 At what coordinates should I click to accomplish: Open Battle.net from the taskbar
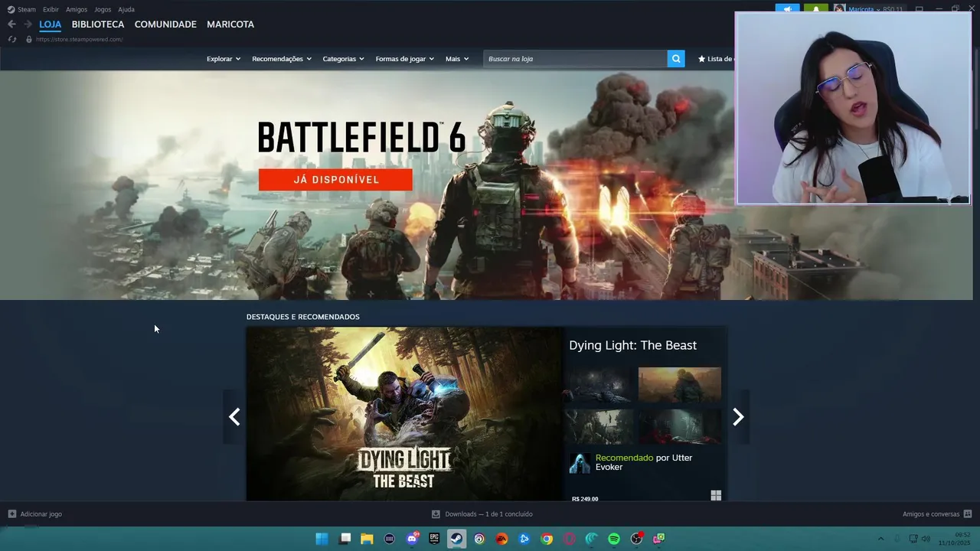click(524, 539)
